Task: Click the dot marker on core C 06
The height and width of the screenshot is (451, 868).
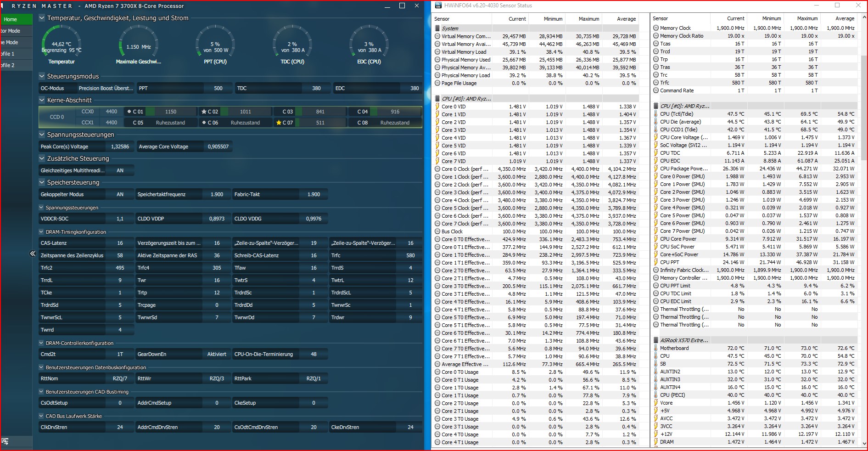Action: [x=204, y=123]
